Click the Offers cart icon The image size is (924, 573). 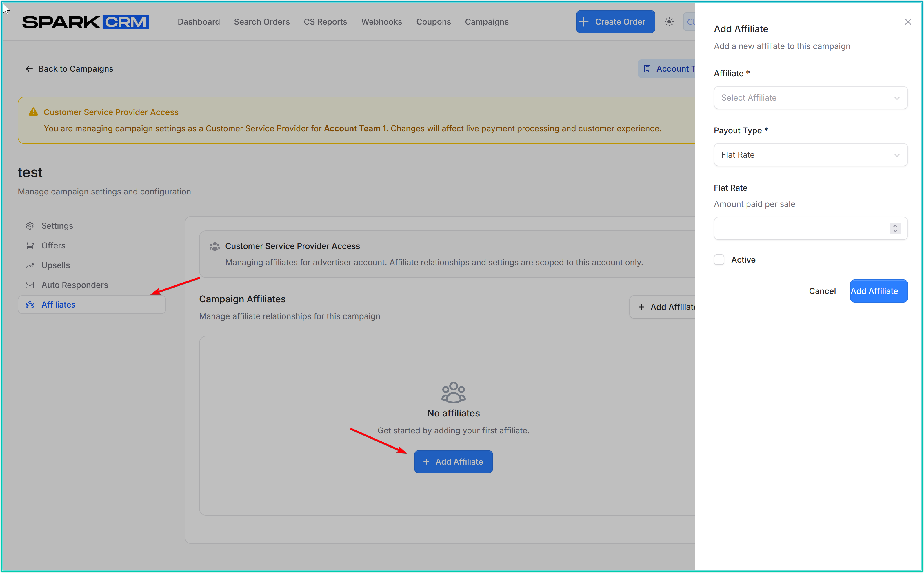click(x=30, y=245)
